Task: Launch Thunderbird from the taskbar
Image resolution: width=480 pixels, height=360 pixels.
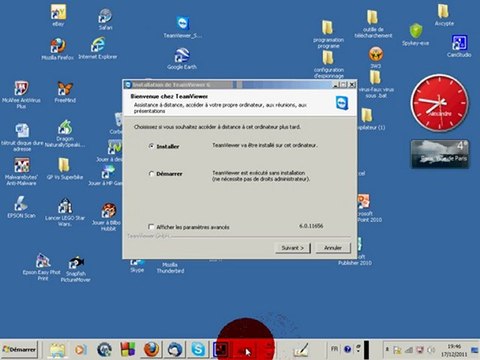Action: click(174, 350)
